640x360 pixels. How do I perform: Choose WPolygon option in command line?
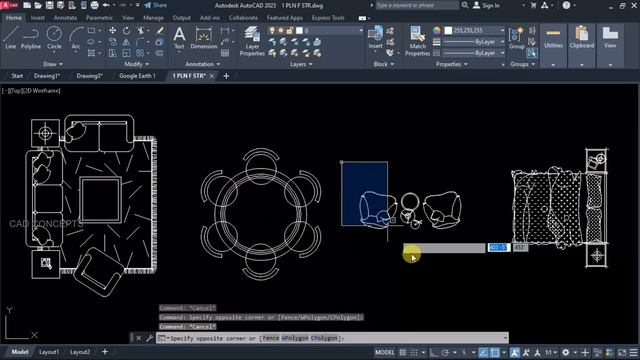(x=295, y=338)
